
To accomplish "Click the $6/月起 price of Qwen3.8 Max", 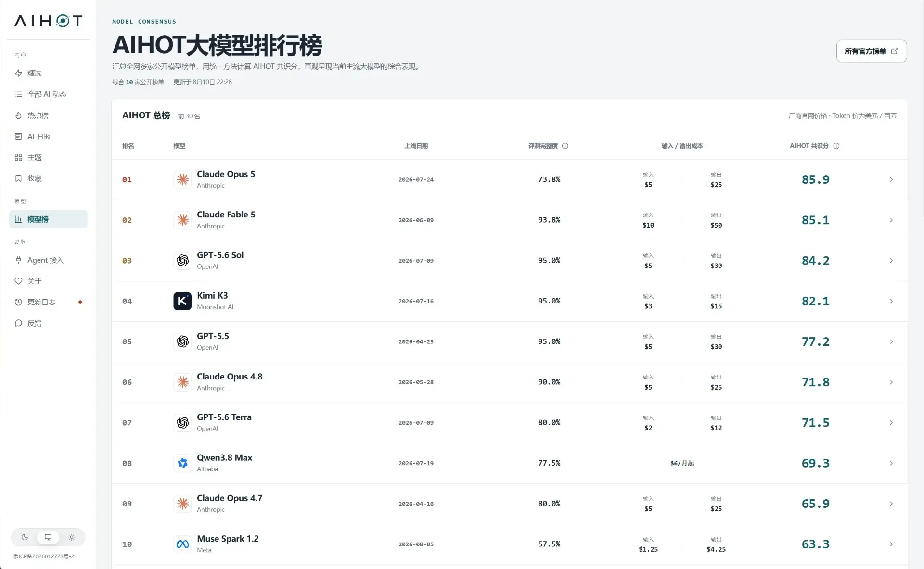I will pos(682,463).
